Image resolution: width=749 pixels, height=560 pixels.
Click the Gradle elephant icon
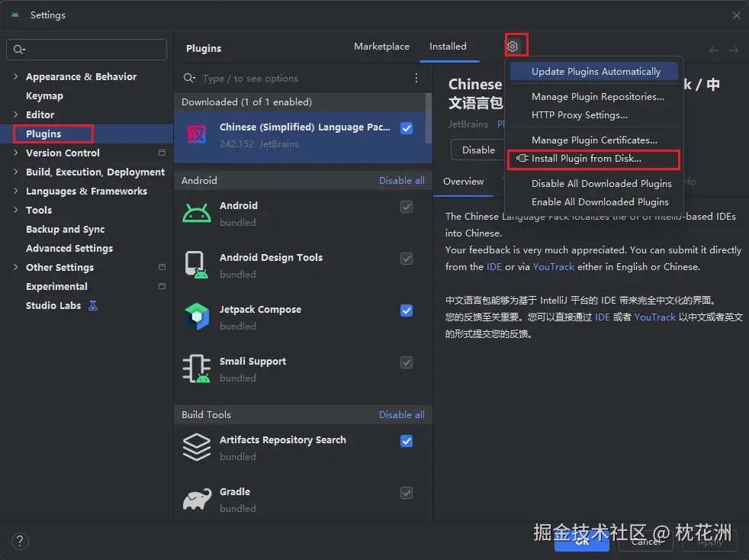coord(197,499)
